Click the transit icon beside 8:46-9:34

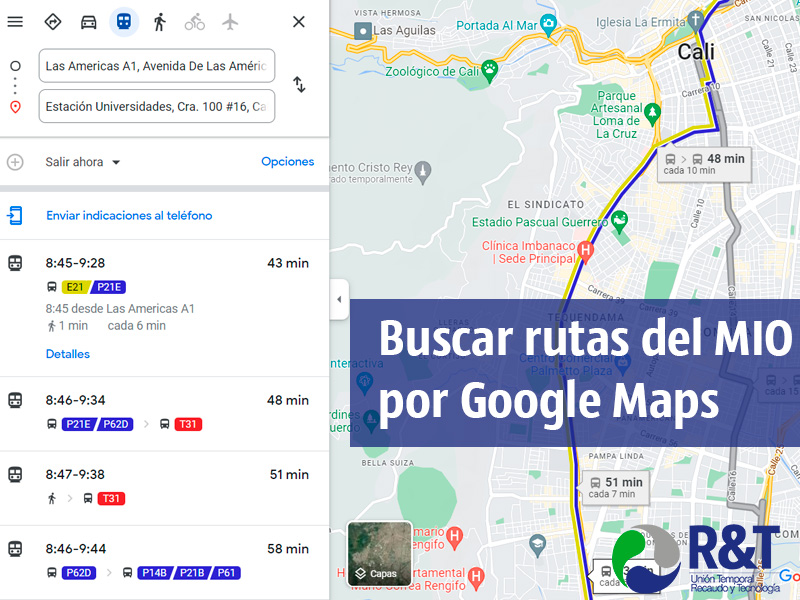coord(15,401)
